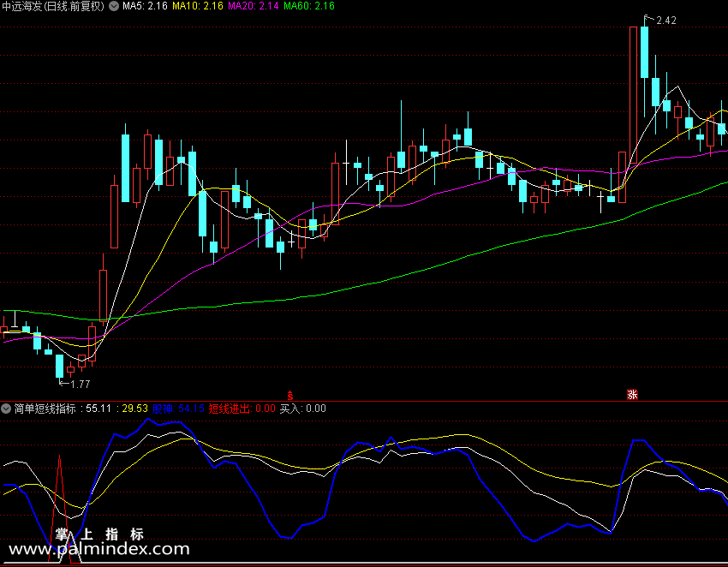Open the dropdown beside 中远海发 chart title
Screen dimensions: 728x567
point(114,6)
